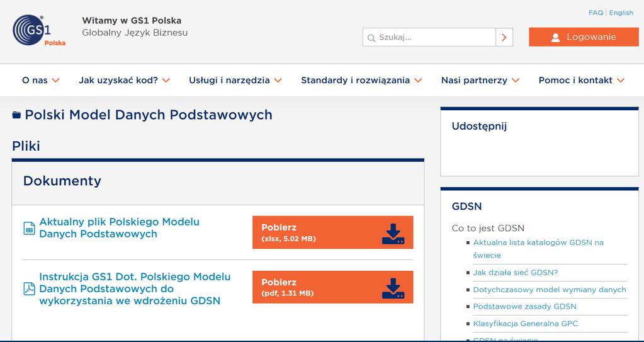Submit search with orange arrow button
Screen dimensions: 644x342
click(504, 37)
